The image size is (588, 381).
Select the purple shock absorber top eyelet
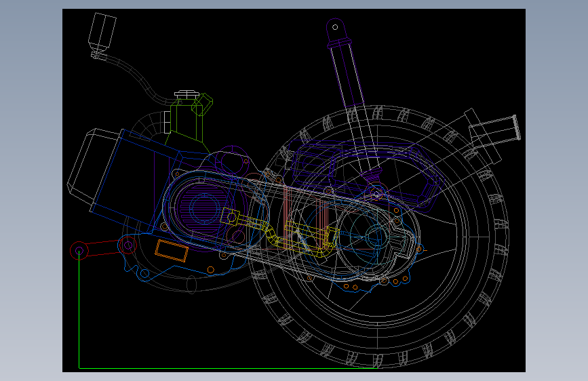(335, 27)
